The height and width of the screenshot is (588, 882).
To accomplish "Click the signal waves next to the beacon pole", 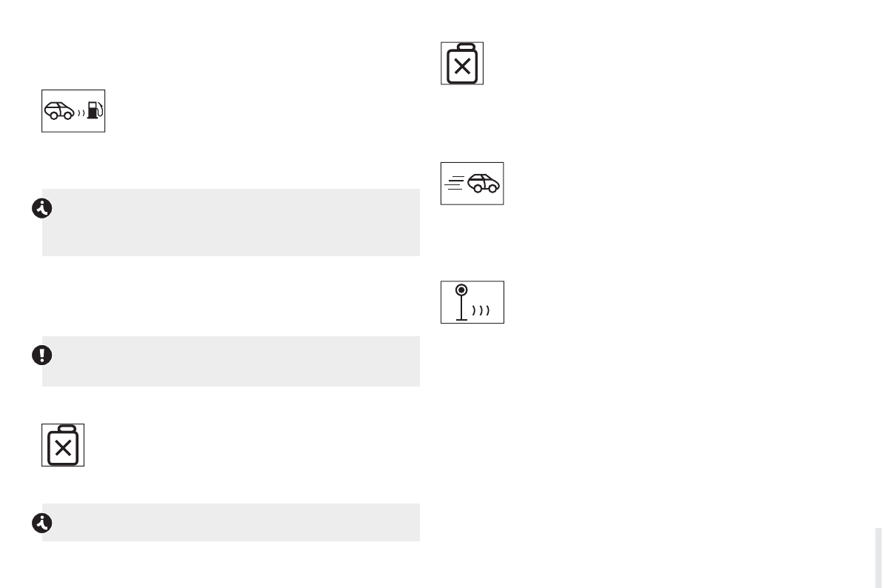I will [x=484, y=310].
